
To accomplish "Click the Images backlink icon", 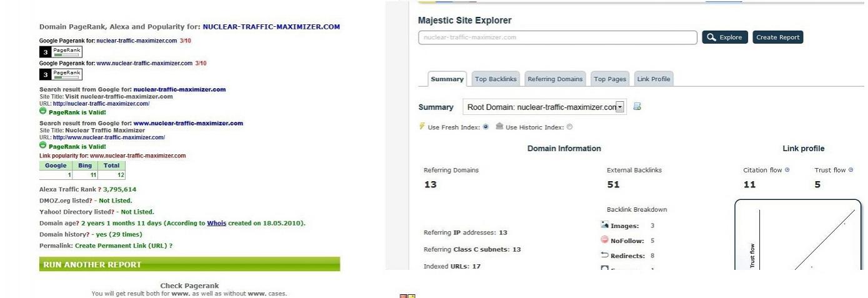I will pos(604,225).
